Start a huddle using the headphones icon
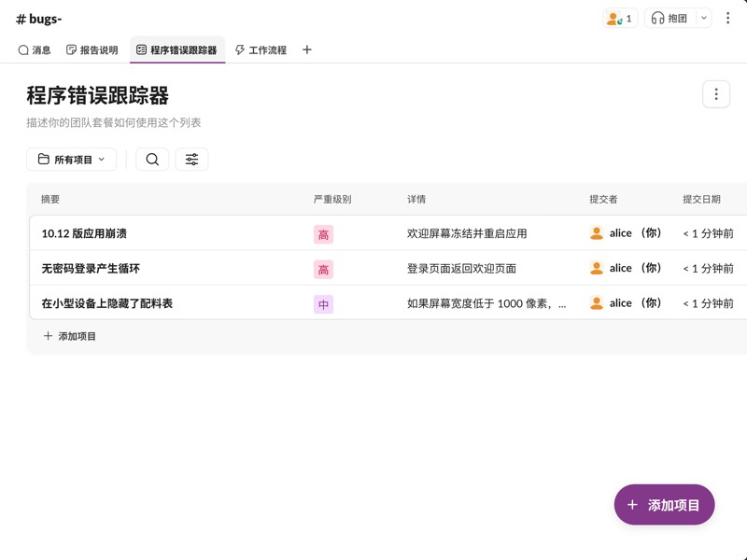 [659, 17]
